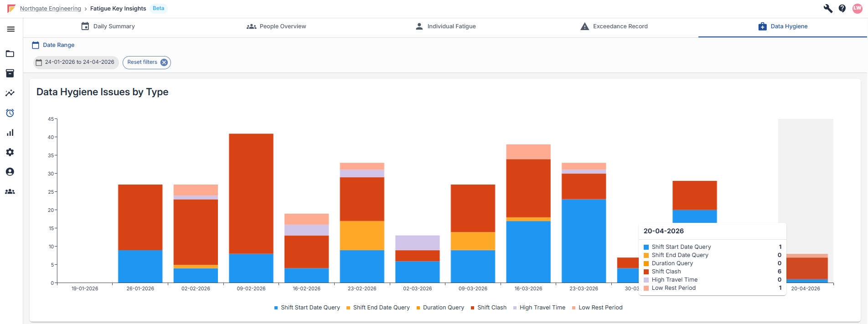Switch to the People Overview tab
This screenshot has width=868, height=324.
point(276,26)
